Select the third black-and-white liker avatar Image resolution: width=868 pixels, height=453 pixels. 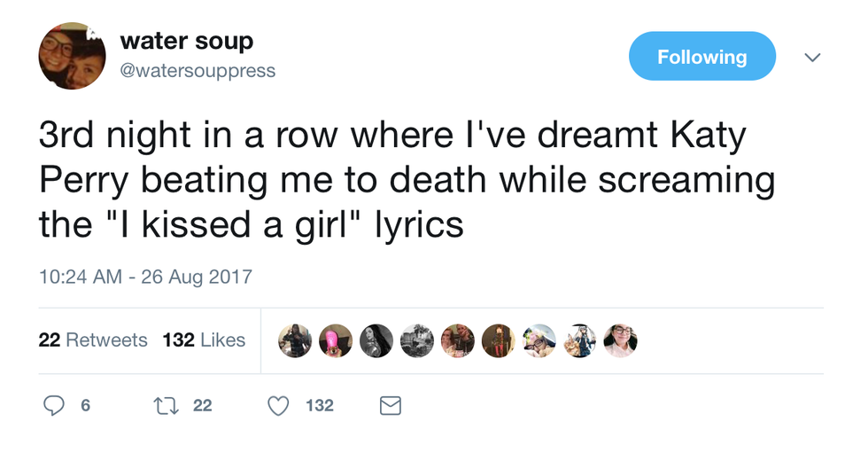(376, 340)
